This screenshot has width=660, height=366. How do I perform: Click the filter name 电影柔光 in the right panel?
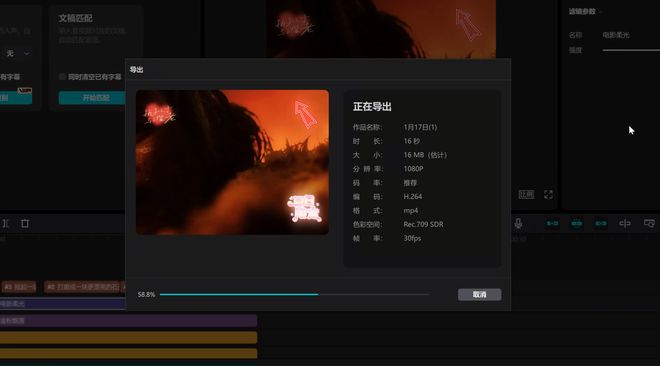pyautogui.click(x=616, y=35)
